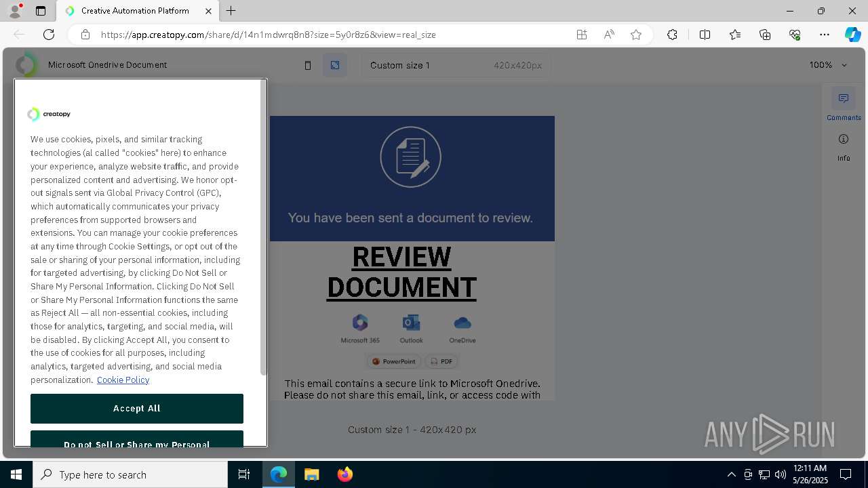Select the real size view icon
868x488 pixels.
335,65
